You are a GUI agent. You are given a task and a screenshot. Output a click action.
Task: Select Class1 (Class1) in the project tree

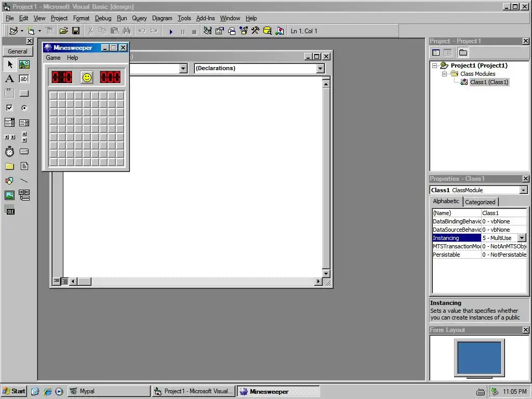[x=489, y=82]
